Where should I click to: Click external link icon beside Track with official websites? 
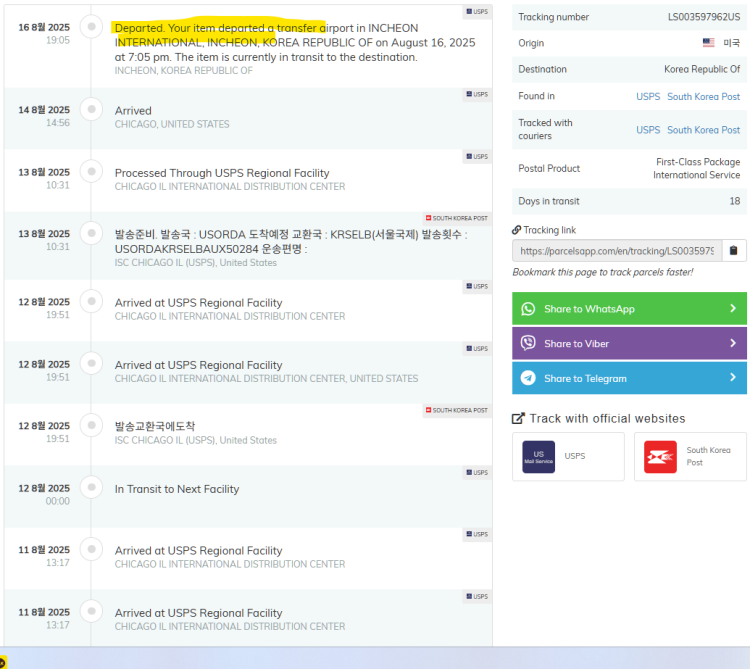coord(518,418)
